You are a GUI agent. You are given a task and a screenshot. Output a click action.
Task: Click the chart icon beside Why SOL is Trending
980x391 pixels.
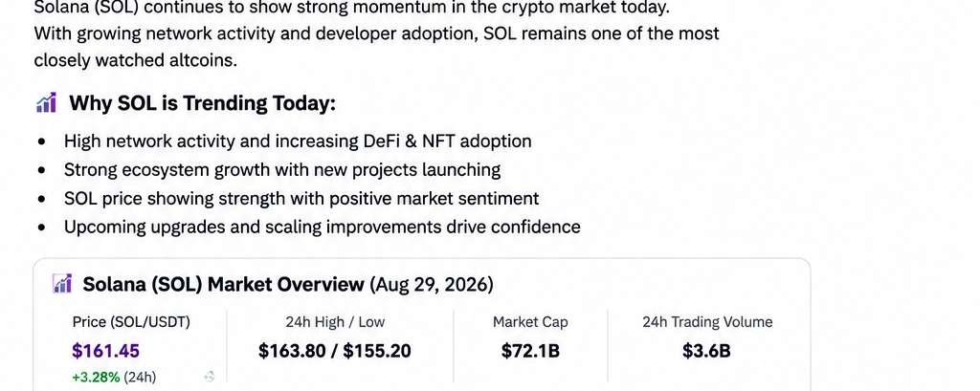46,102
